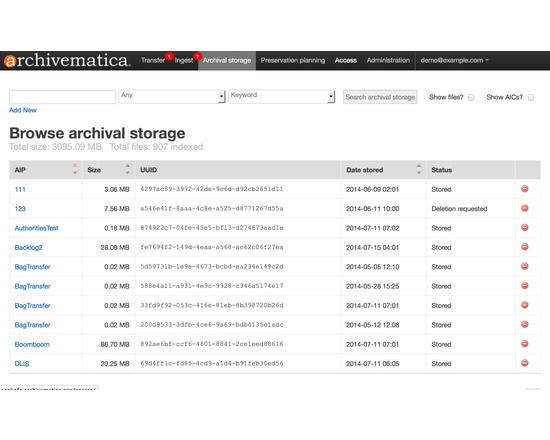Sort the table by AIP name arrows
Image resolution: width=550 pixels, height=440 pixels.
[75, 169]
